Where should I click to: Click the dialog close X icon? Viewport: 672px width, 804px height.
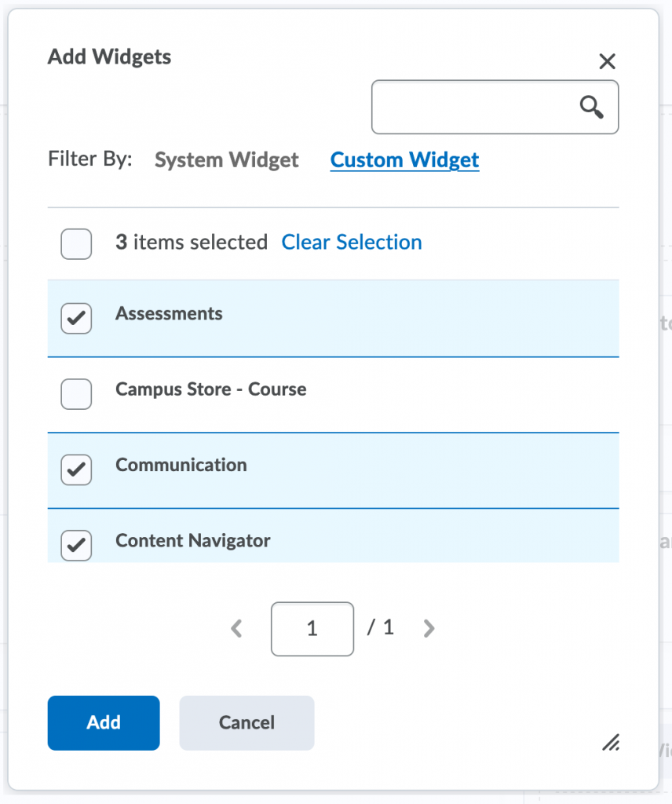(608, 60)
